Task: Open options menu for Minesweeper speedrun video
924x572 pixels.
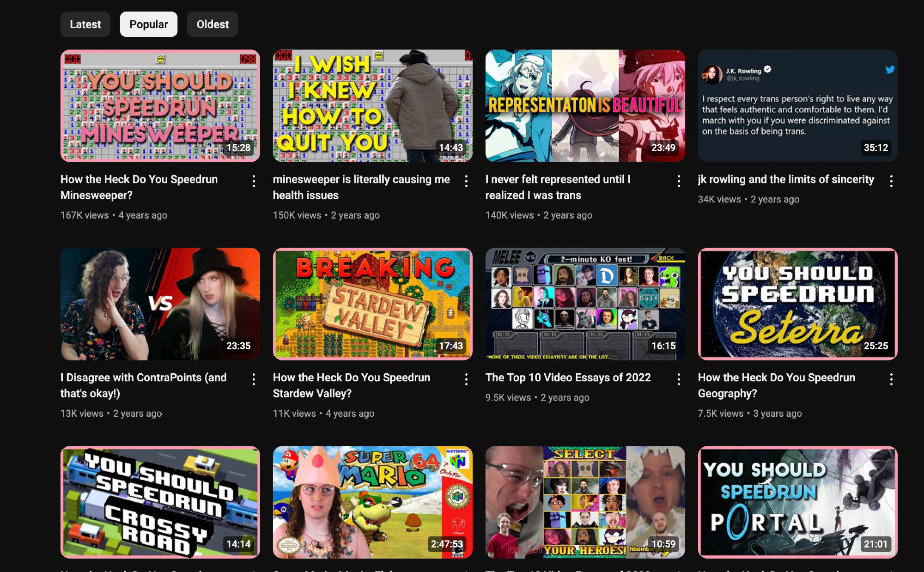Action: [254, 181]
